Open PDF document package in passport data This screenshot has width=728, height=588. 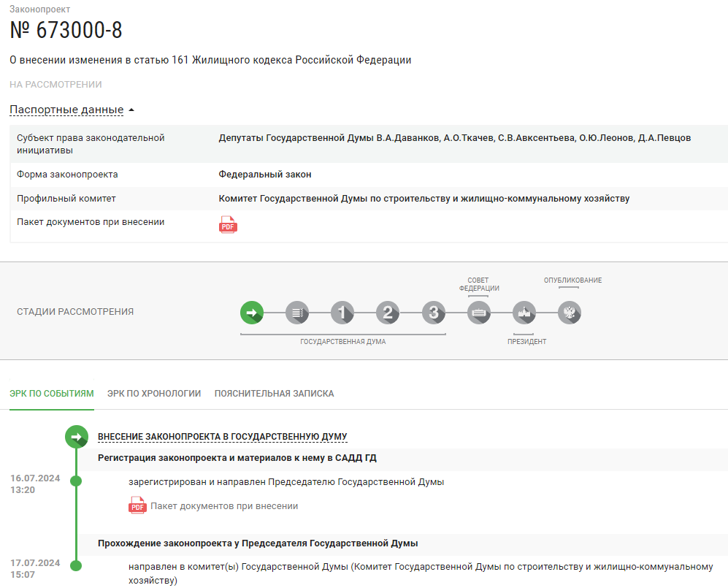point(229,225)
